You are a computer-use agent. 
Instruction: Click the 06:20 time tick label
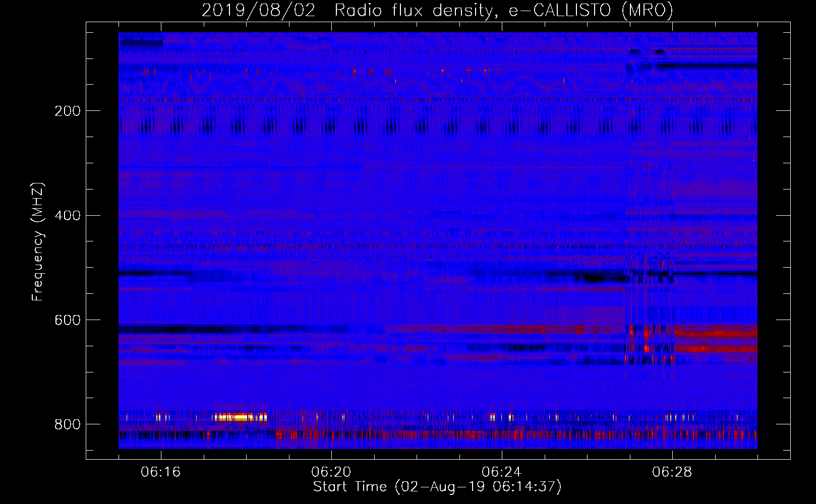[331, 472]
